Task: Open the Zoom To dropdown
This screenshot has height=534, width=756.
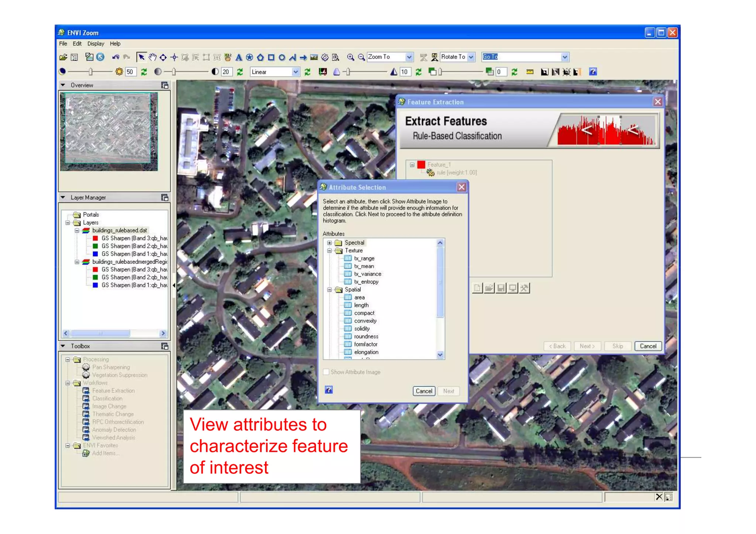Action: 409,57
